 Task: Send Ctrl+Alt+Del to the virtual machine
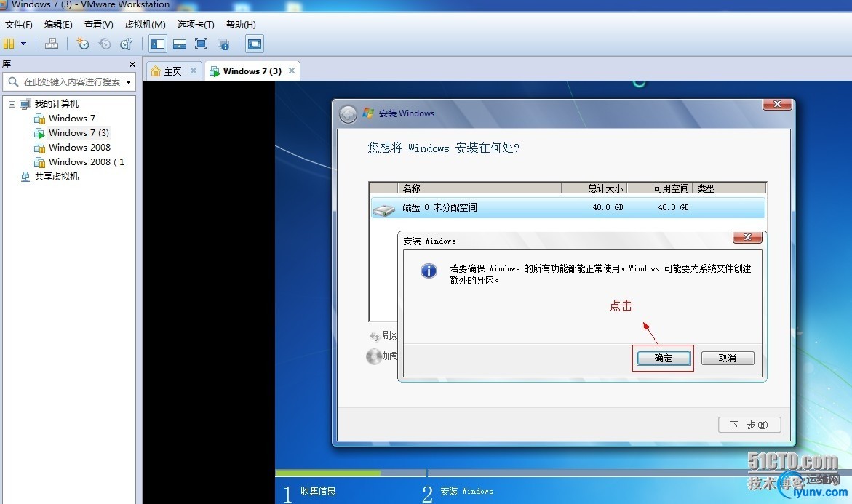[52, 44]
